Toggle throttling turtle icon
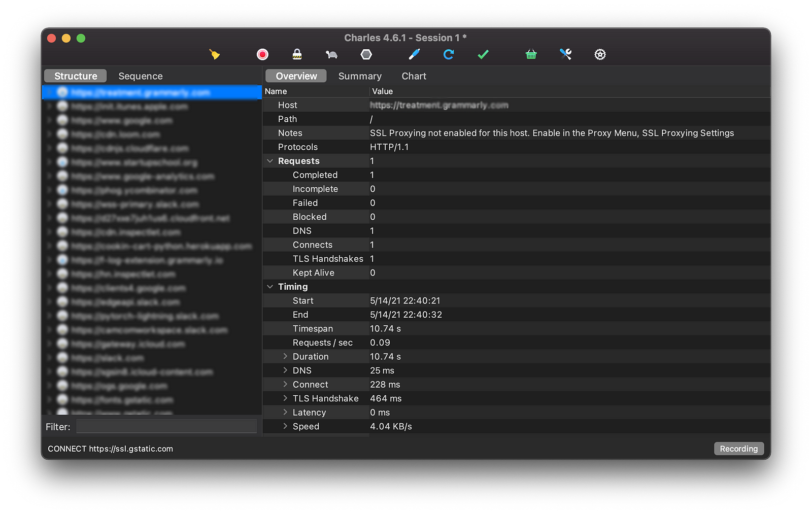The image size is (812, 514). pyautogui.click(x=331, y=54)
